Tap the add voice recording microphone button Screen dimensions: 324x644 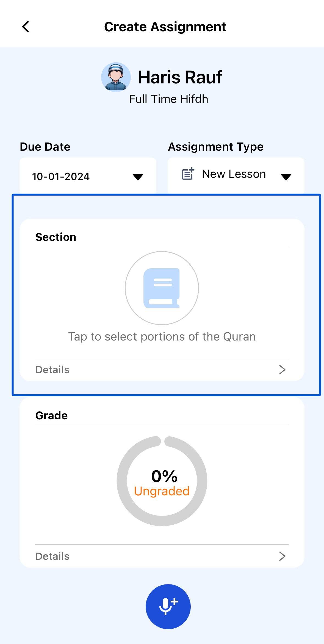(168, 606)
